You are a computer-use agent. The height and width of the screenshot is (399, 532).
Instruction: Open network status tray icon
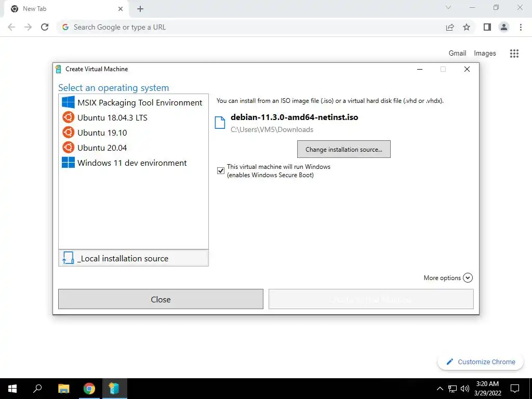pos(453,389)
